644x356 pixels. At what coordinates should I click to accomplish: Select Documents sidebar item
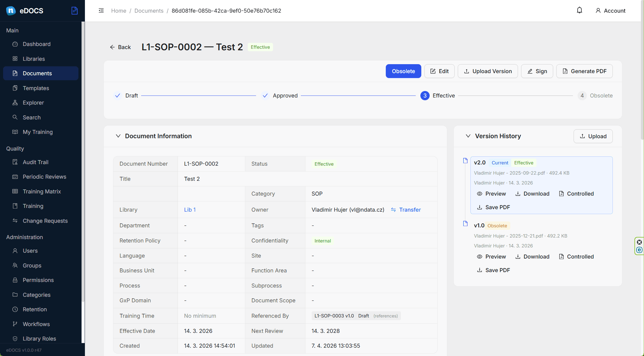41,73
